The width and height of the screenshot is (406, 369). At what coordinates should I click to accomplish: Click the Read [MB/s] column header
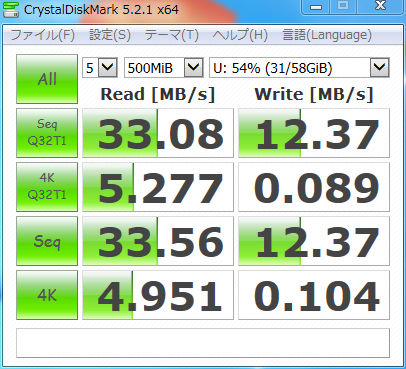[158, 94]
